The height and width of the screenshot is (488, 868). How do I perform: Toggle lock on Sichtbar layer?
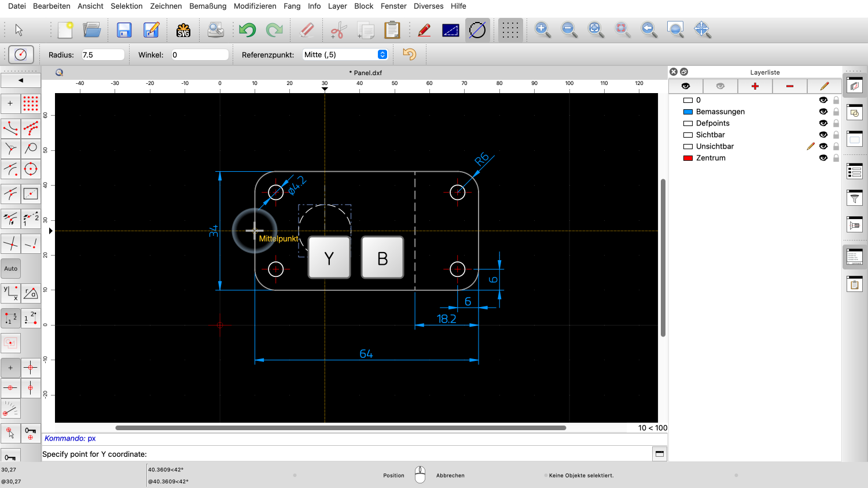(836, 135)
